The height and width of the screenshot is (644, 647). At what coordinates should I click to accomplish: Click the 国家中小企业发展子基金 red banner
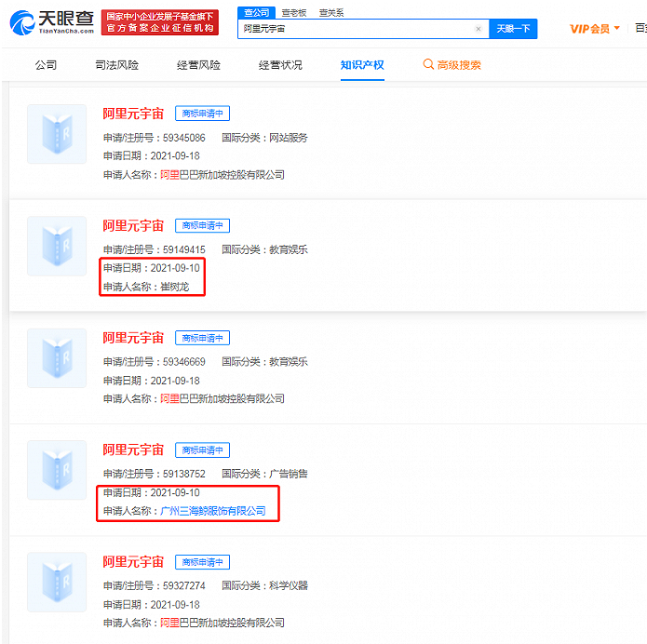(x=160, y=22)
